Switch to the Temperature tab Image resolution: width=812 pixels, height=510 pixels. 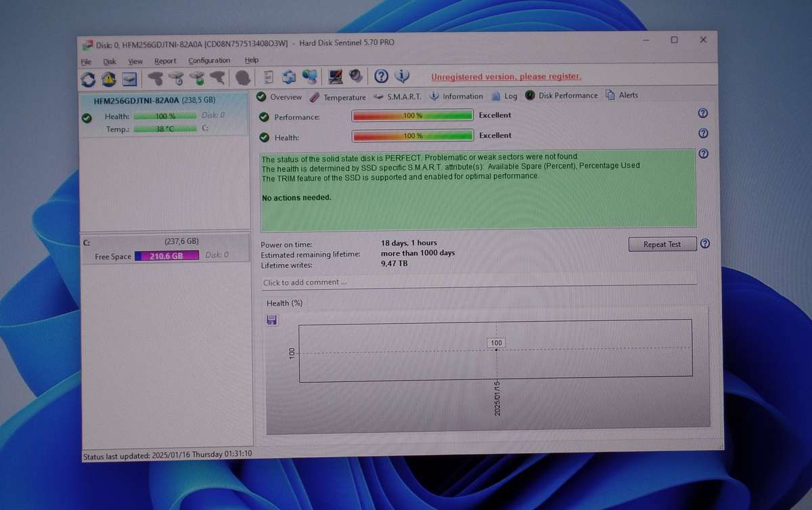[344, 97]
